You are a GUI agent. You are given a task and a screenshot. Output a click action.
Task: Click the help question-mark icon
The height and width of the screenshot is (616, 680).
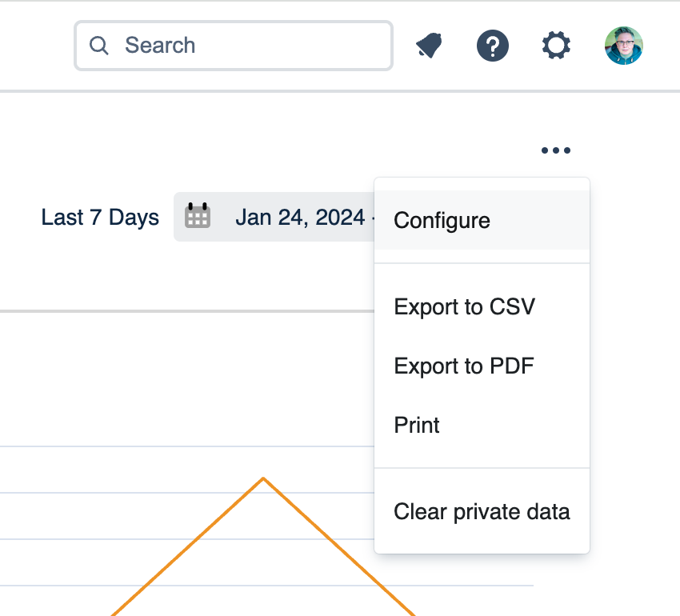coord(493,46)
